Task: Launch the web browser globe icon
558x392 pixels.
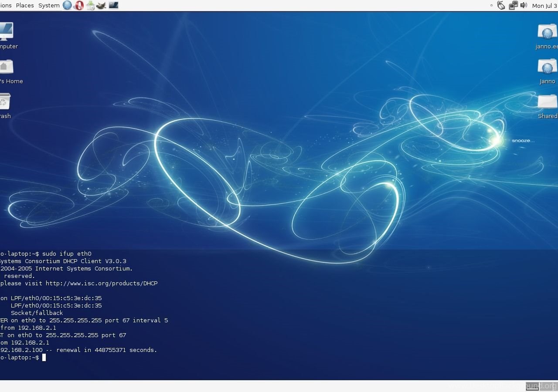Action: point(67,5)
